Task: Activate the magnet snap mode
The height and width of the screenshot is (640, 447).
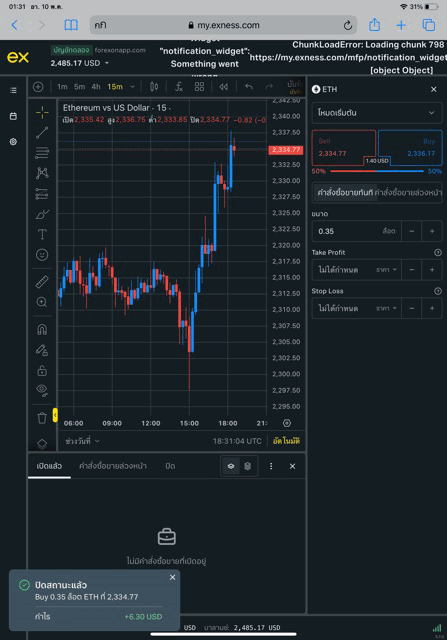Action: click(42, 329)
